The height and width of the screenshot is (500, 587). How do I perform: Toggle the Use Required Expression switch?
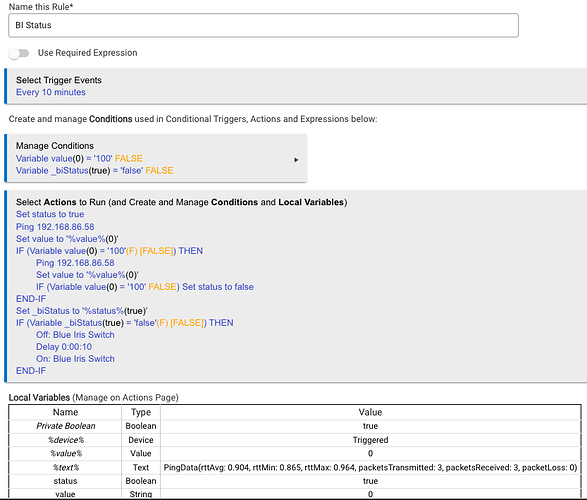(19, 53)
